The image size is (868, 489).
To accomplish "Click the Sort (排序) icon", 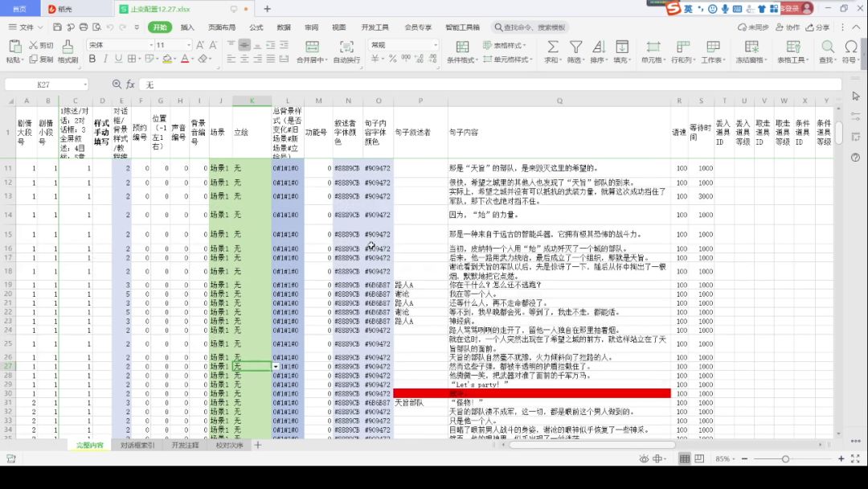I will (599, 47).
